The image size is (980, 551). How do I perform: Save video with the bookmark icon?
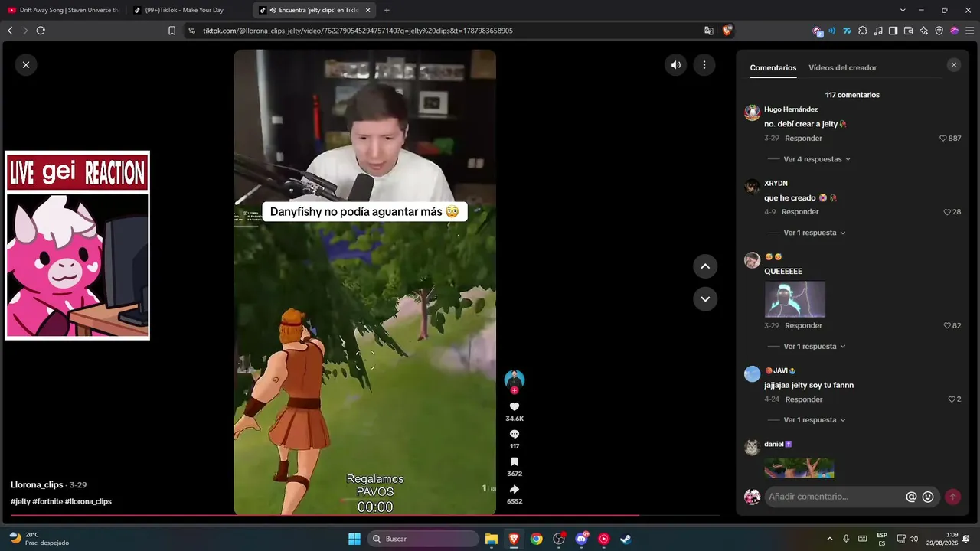tap(514, 461)
